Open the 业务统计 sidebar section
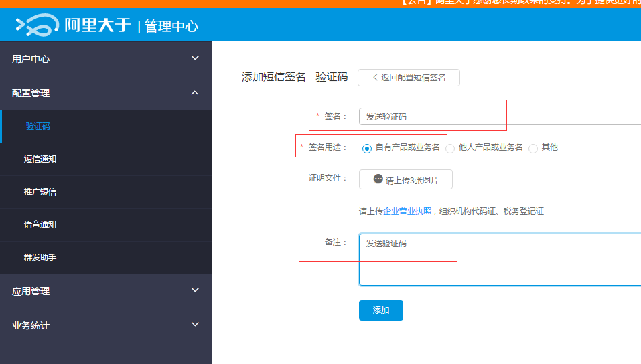 pyautogui.click(x=106, y=325)
